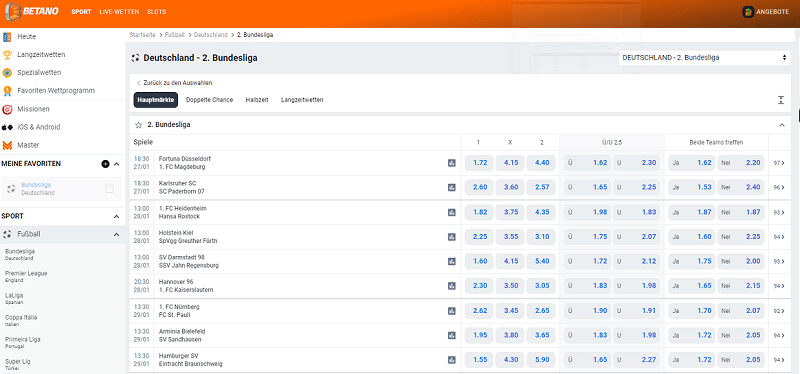Open stats icon for Hamburger SV match
Screen dimensions: 800x374
point(452,360)
